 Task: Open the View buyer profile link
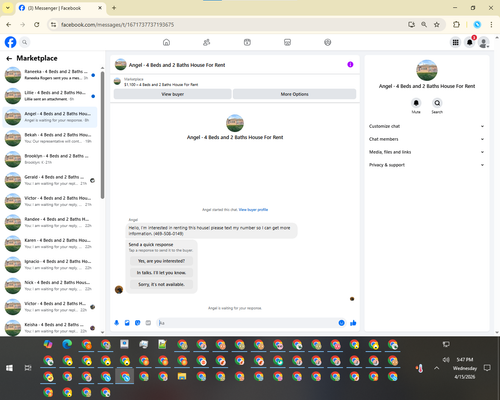(253, 210)
